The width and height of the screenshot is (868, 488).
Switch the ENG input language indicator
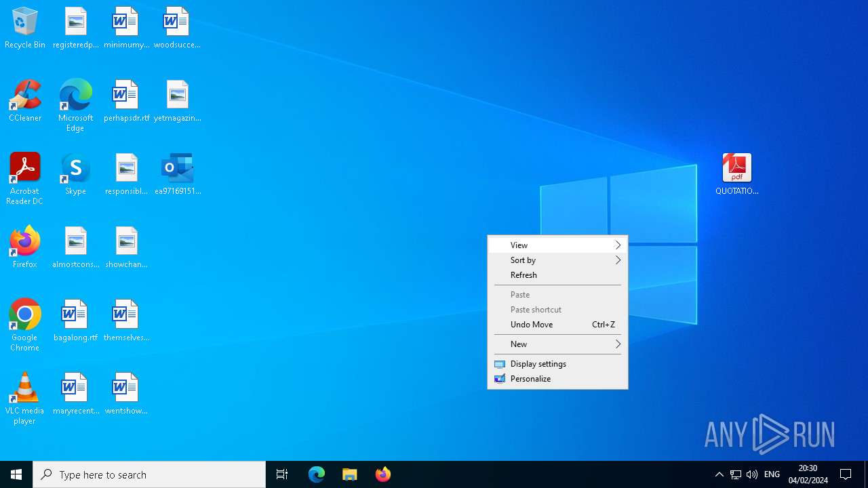[x=772, y=474]
